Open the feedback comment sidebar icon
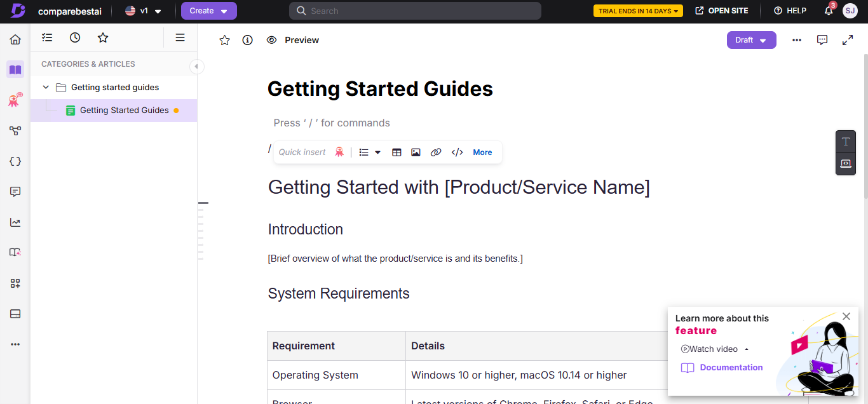This screenshot has height=404, width=868. (15, 192)
